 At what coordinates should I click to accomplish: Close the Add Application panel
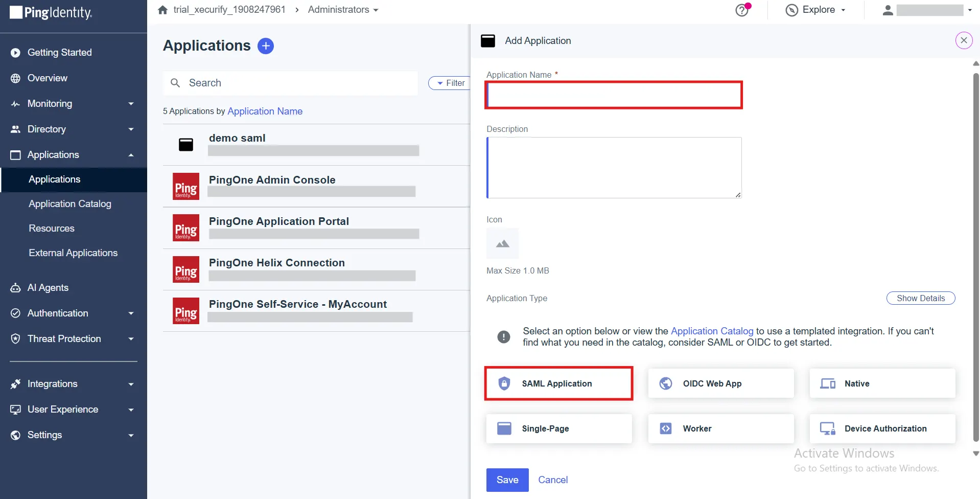click(x=964, y=40)
